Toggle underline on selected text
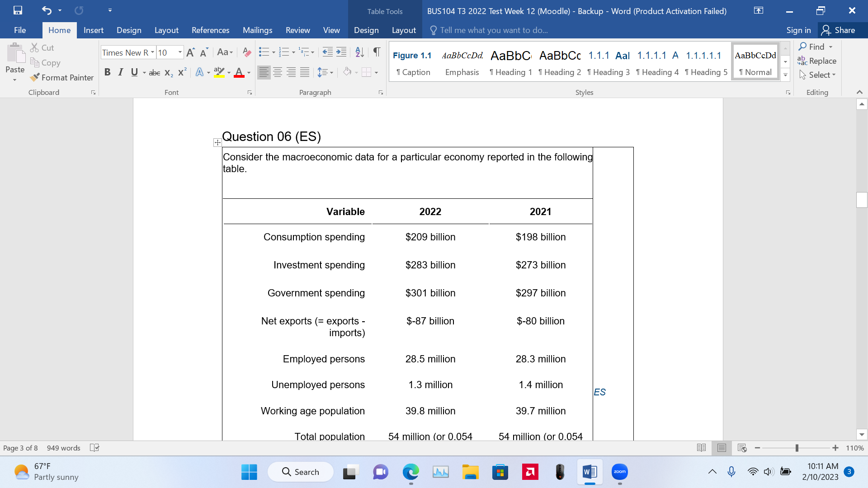 [134, 72]
